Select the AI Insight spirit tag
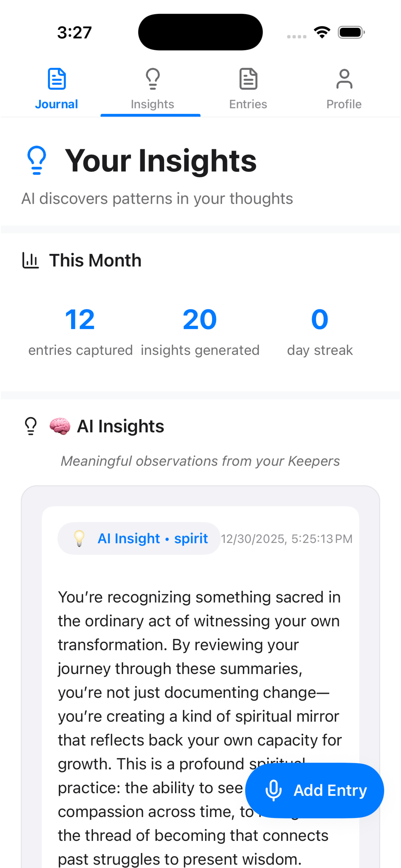This screenshot has width=401, height=868. click(152, 538)
